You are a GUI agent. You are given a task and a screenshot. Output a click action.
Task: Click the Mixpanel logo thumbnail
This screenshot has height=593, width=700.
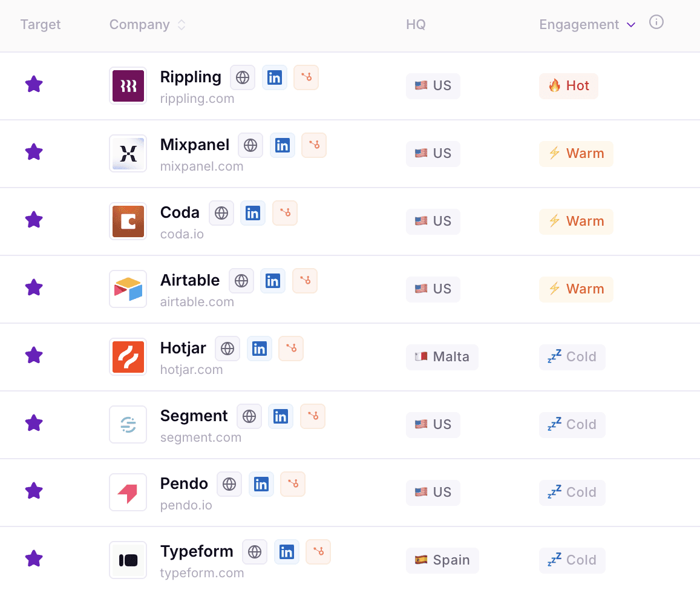pyautogui.click(x=128, y=154)
